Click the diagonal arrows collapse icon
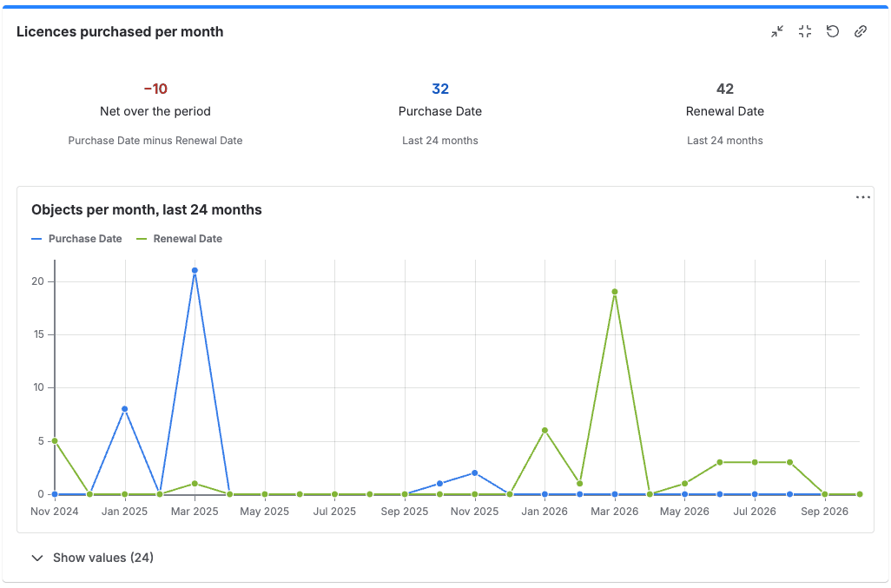The image size is (891, 588). coord(776,32)
